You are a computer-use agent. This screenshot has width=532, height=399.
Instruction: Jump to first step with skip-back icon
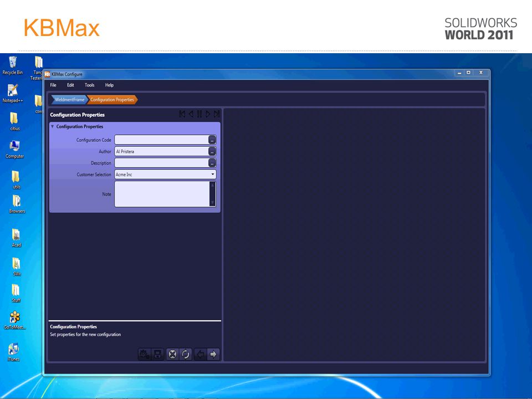pos(182,114)
